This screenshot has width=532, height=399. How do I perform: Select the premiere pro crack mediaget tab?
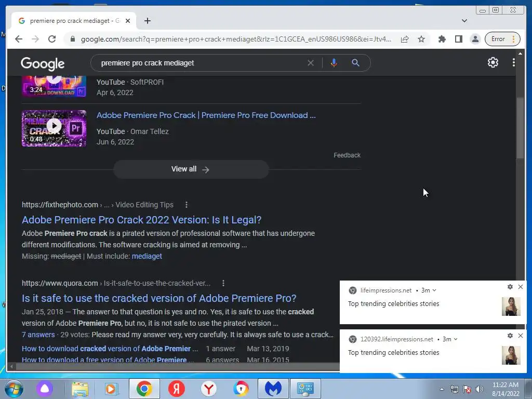click(x=74, y=21)
